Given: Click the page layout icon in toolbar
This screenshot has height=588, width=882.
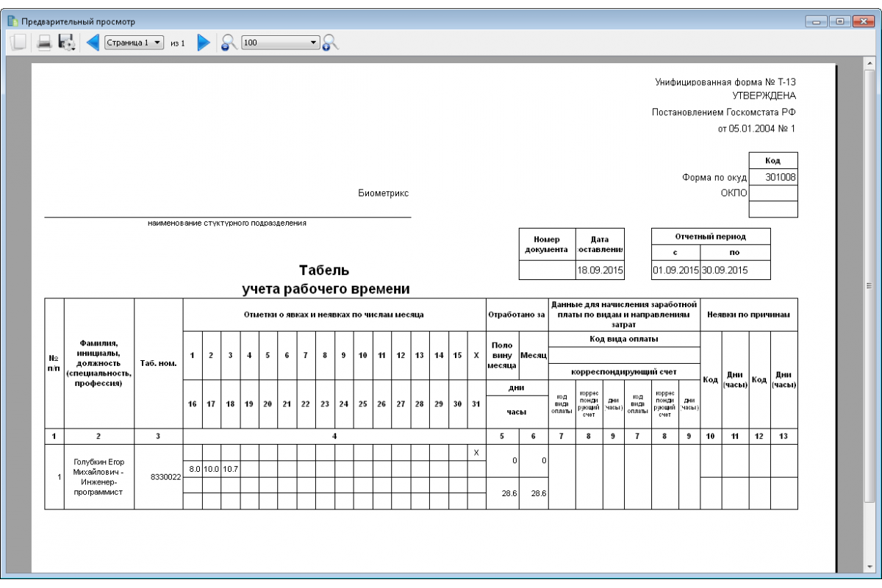Looking at the screenshot, I should coord(19,43).
